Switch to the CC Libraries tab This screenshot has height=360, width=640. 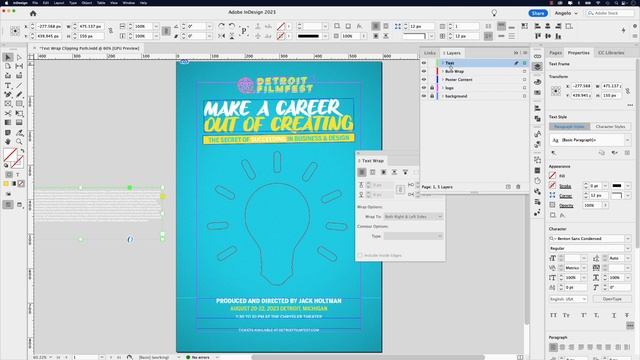click(x=611, y=53)
